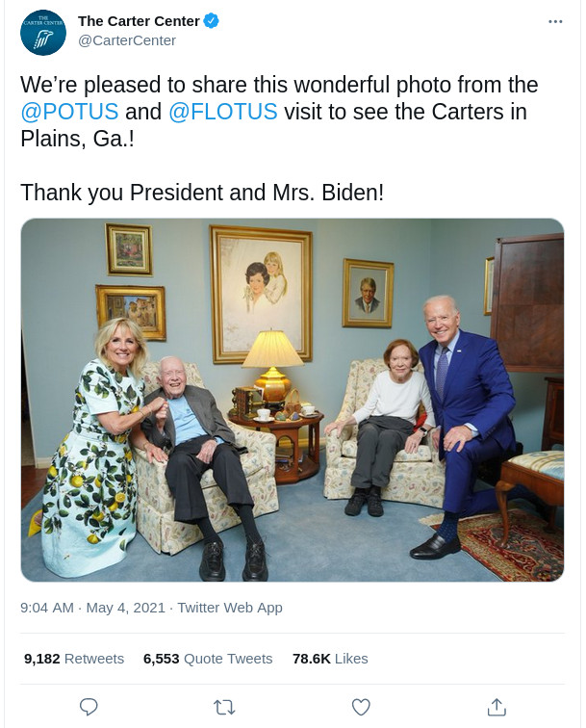Click the reply speech bubble icon

pyautogui.click(x=89, y=707)
